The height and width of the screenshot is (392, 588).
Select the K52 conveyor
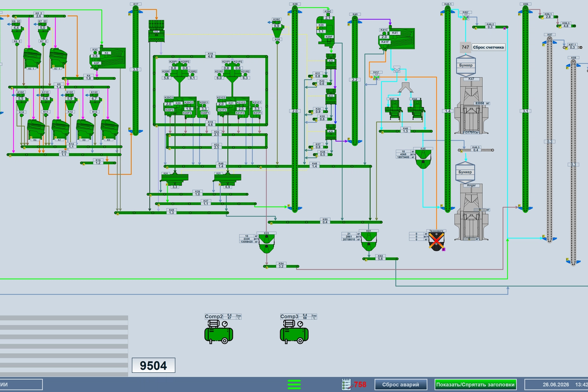(380, 258)
